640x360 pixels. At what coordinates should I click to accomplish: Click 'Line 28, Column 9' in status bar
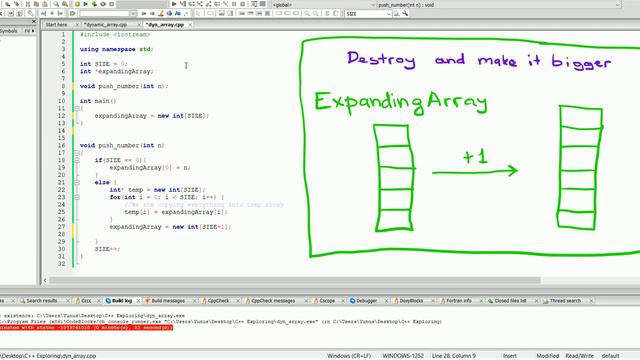click(453, 356)
